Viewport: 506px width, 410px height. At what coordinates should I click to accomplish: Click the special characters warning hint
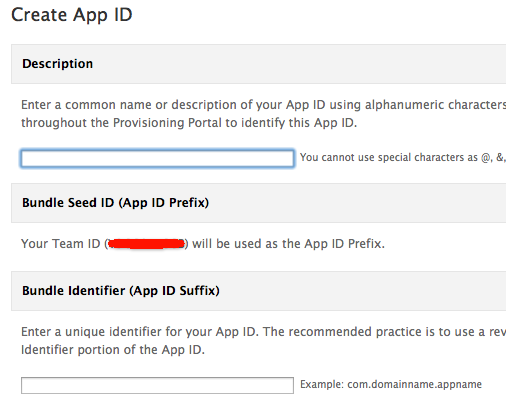coord(403,157)
